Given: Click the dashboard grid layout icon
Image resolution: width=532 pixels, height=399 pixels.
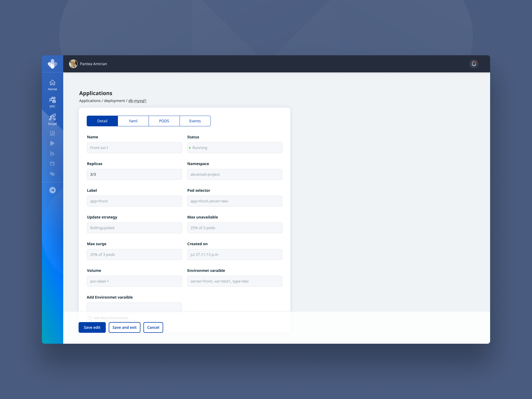Looking at the screenshot, I should (x=52, y=133).
